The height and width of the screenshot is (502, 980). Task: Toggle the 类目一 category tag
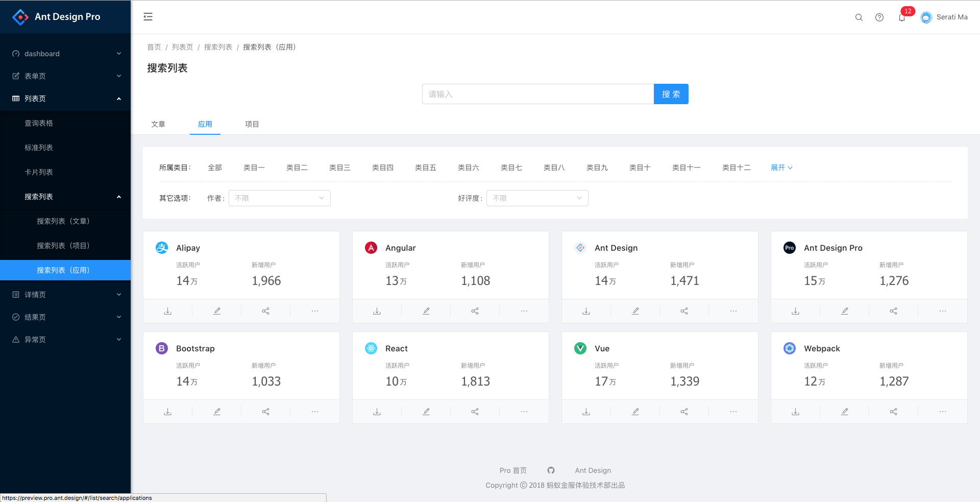(x=254, y=168)
